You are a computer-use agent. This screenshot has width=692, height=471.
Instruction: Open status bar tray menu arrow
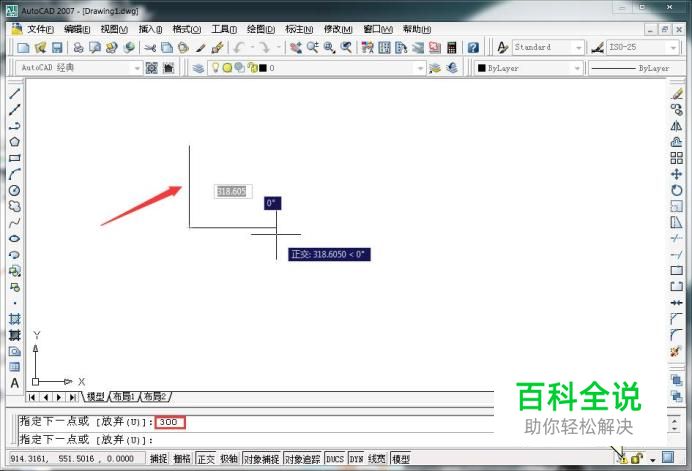click(x=653, y=460)
